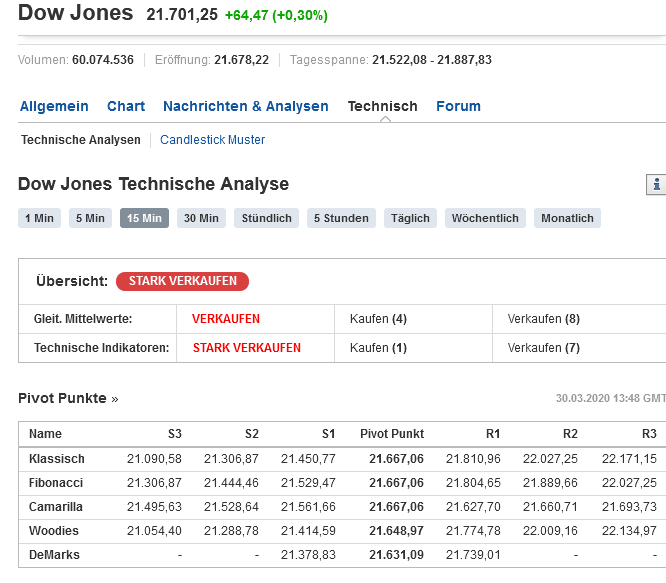Click the STARK VERKAUFEN overview badge
Viewport: 666px width, 583px height.
point(182,281)
